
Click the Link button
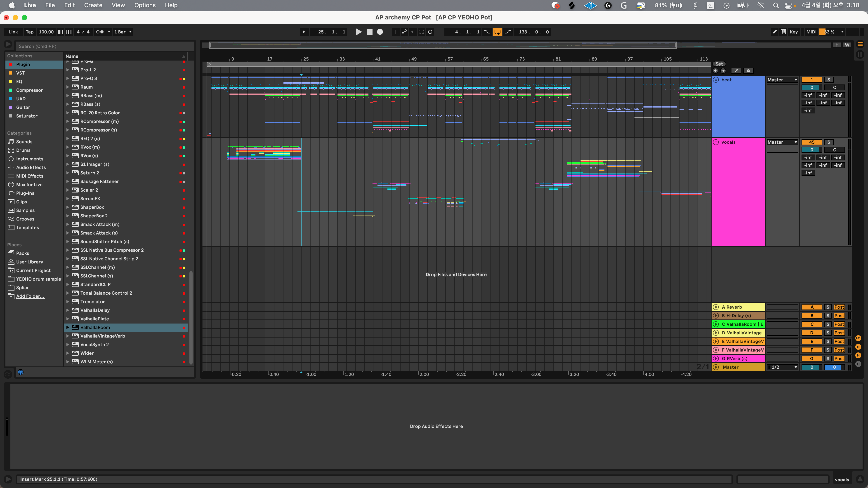[14, 32]
